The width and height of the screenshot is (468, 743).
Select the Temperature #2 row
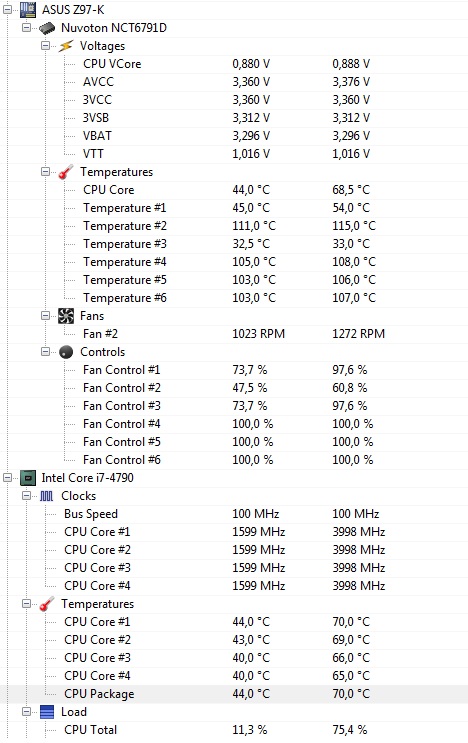click(234, 226)
